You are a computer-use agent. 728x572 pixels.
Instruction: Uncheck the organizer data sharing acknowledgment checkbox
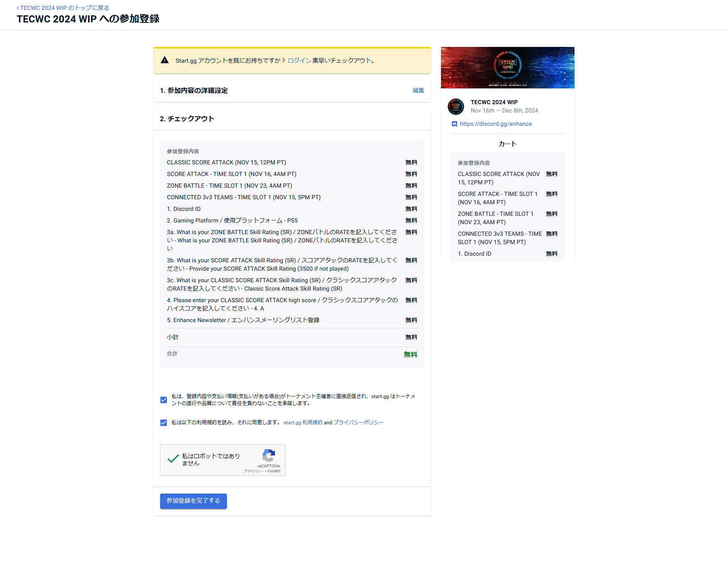[x=163, y=400]
